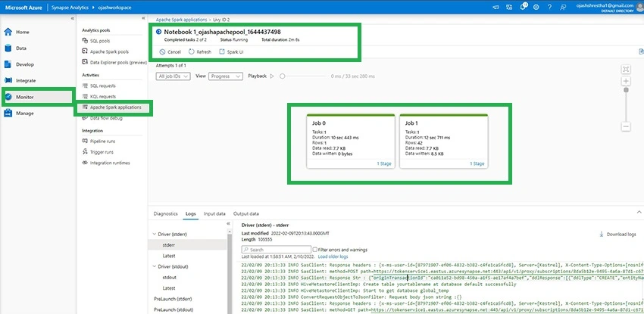This screenshot has width=644, height=314.
Task: Click the Integrate hub icon
Action: (x=8, y=81)
